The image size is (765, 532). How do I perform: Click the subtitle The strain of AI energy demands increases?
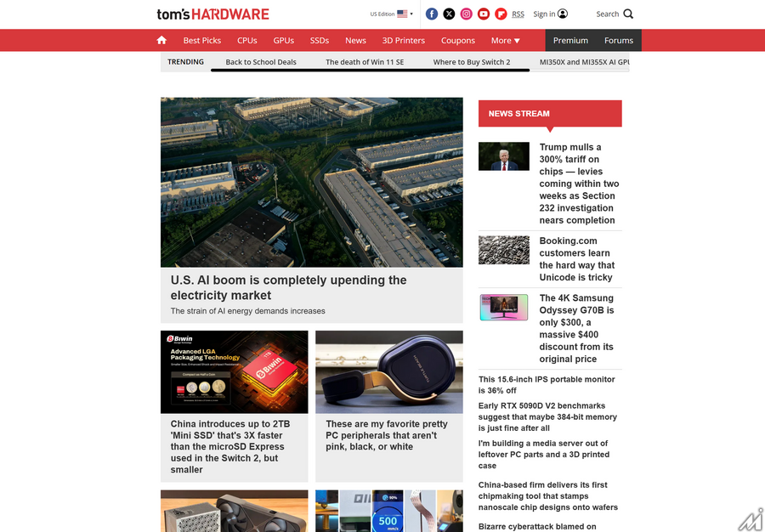click(x=248, y=311)
